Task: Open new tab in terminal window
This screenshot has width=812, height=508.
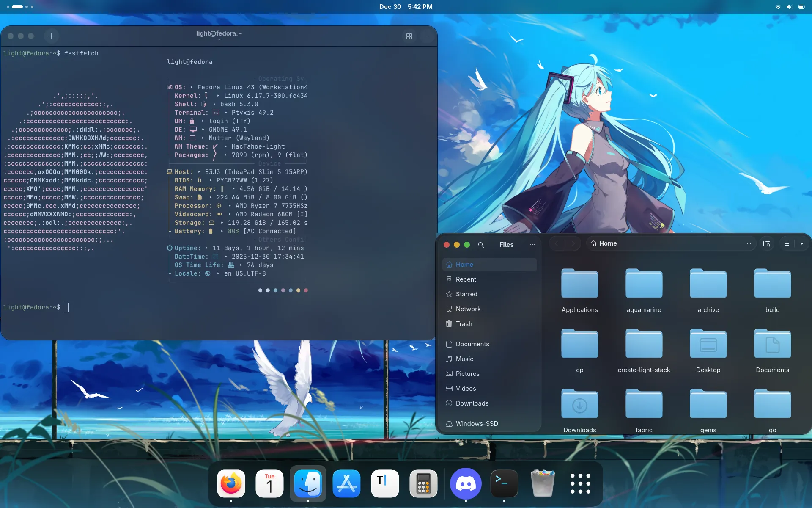Action: point(51,36)
